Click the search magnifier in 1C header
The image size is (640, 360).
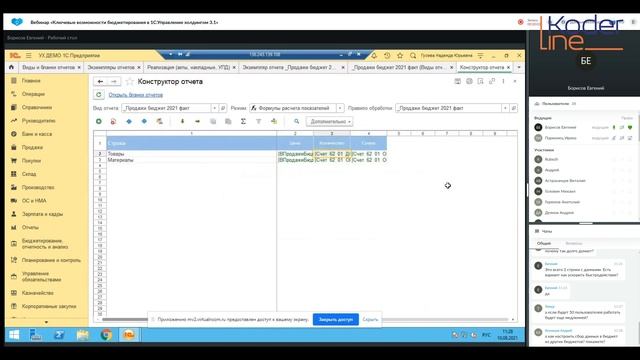pos(413,55)
